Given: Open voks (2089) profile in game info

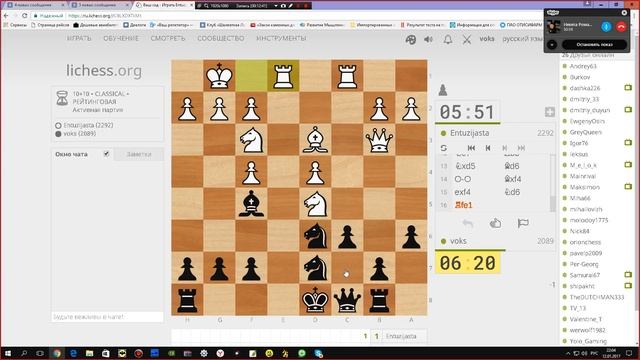Looking at the screenshot, I should [x=80, y=133].
